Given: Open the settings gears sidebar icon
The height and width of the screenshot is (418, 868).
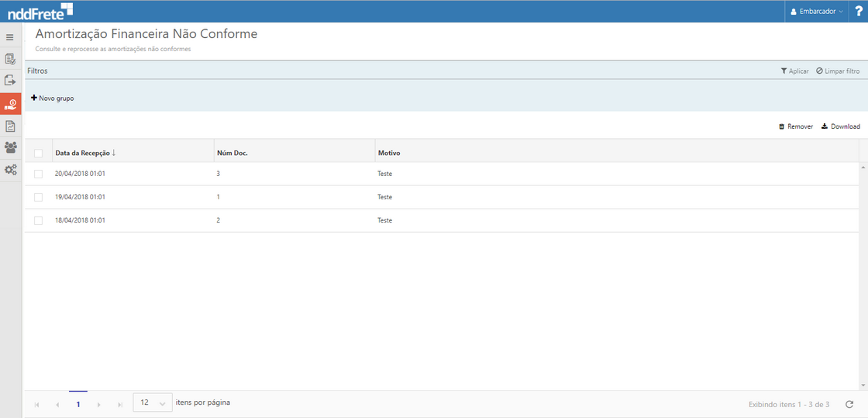Looking at the screenshot, I should tap(10, 170).
